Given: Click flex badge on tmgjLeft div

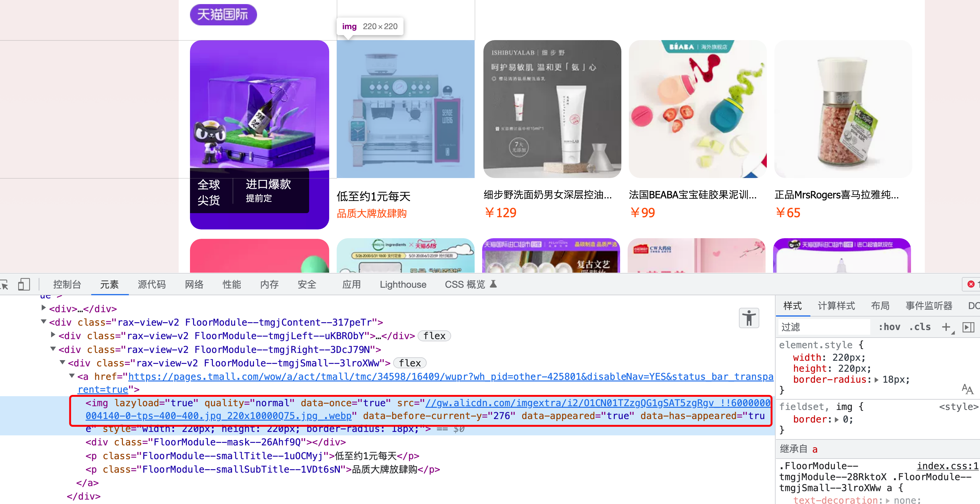Looking at the screenshot, I should coord(434,336).
